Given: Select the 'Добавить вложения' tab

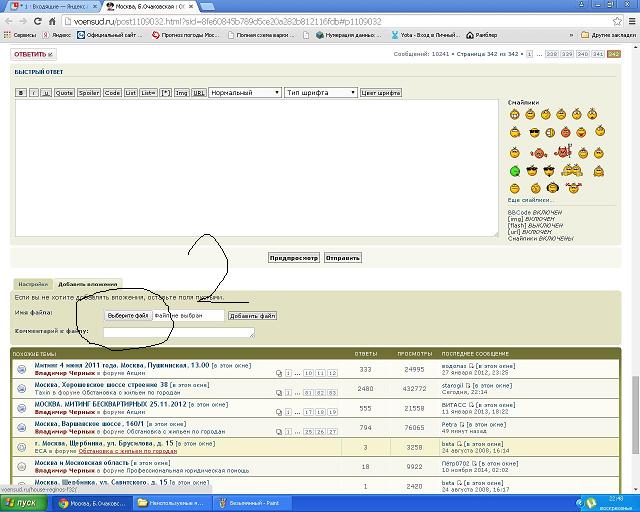Looking at the screenshot, I should coord(88,284).
